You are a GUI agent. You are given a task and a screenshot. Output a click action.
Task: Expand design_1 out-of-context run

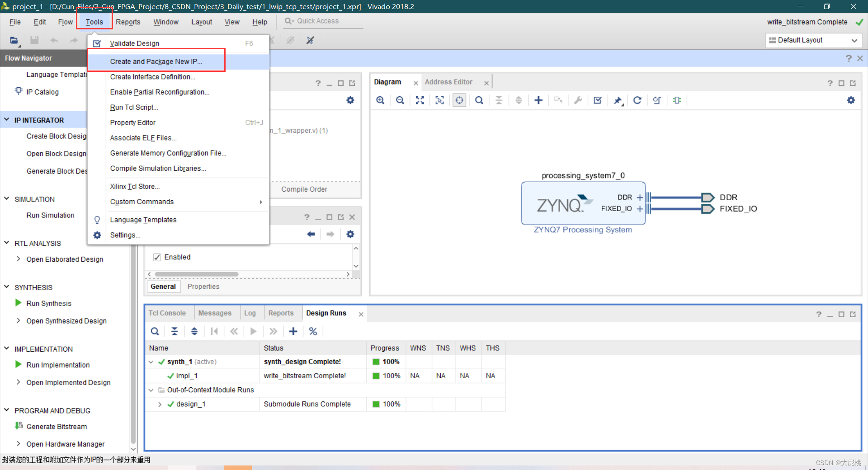click(x=160, y=404)
